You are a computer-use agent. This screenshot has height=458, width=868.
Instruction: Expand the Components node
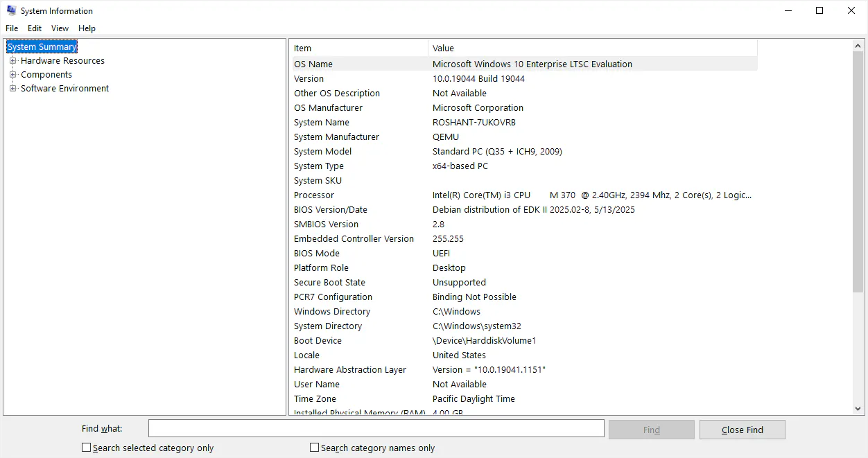[12, 74]
